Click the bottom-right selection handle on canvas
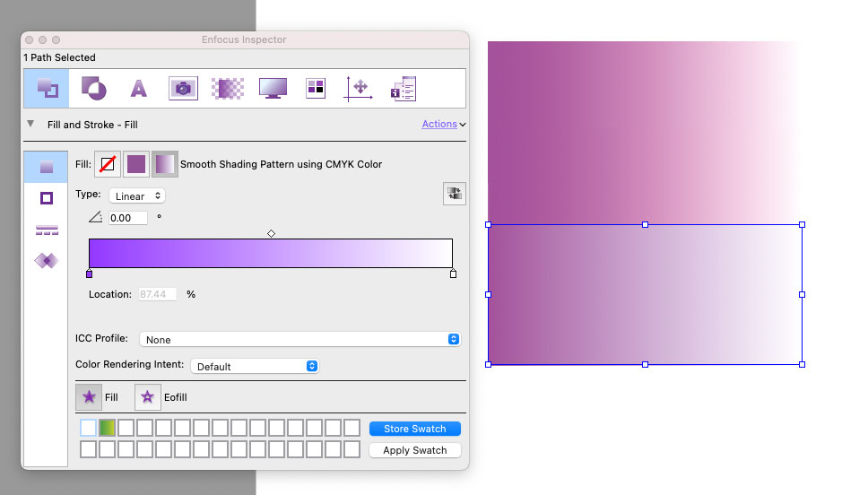868x495 pixels. point(803,364)
